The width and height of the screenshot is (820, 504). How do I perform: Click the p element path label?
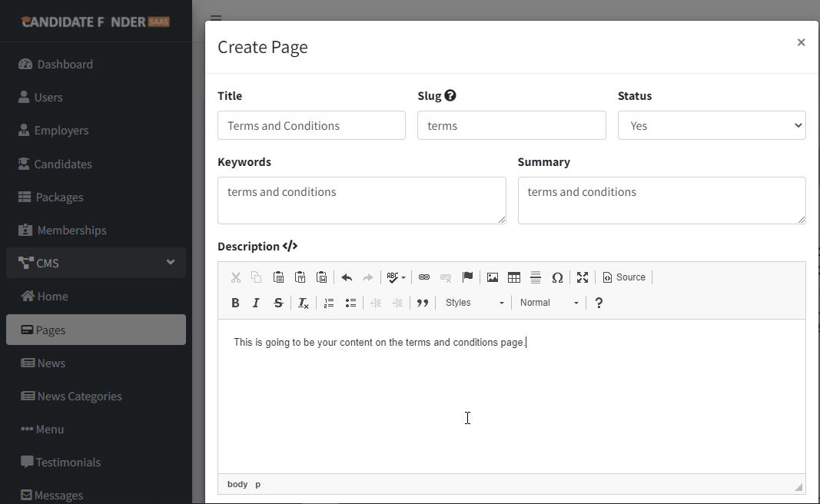[x=257, y=484]
